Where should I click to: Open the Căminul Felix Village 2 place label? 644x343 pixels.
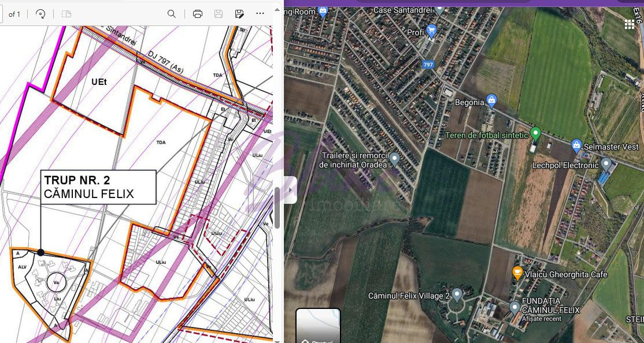(457, 294)
